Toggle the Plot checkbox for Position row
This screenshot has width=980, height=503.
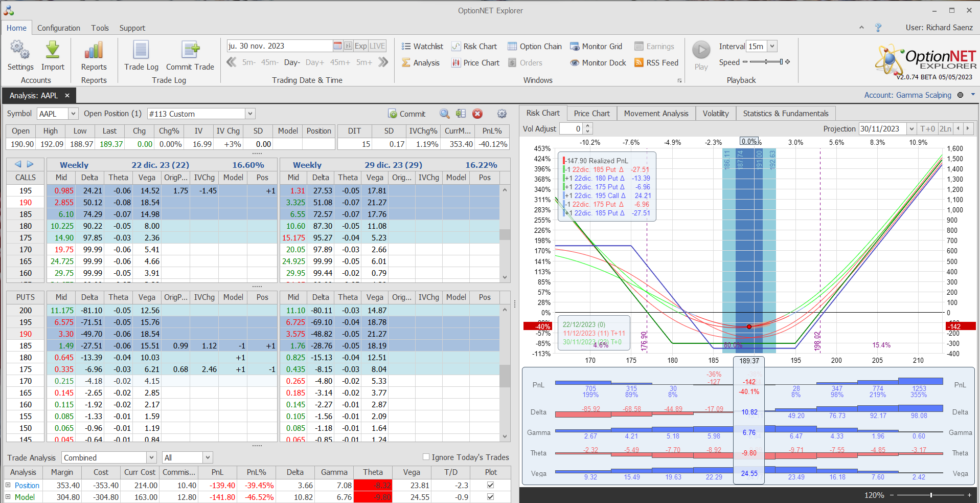coord(491,485)
